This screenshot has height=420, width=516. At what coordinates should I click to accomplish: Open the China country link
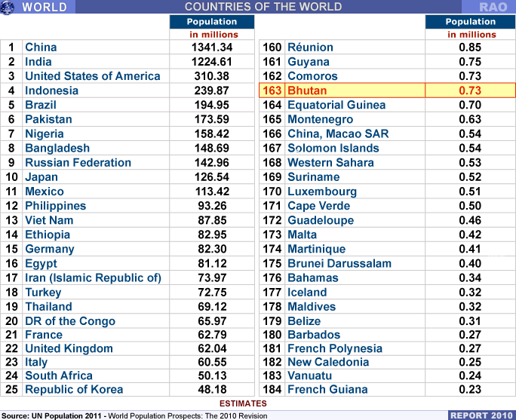point(41,47)
